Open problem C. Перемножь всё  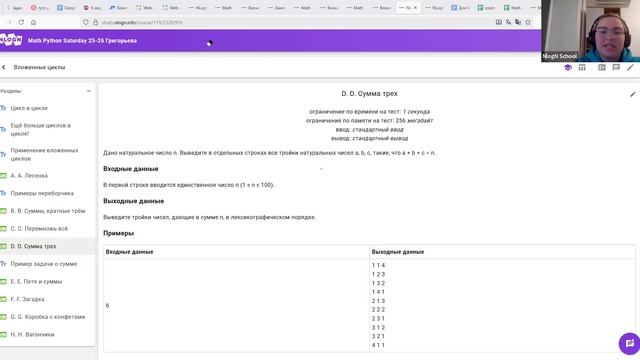pos(39,229)
